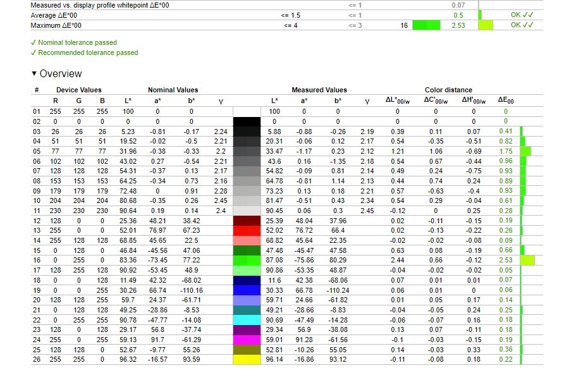Click the Maximum ΔE*00 row label
Screen dimensions: 588x375
tap(56, 25)
